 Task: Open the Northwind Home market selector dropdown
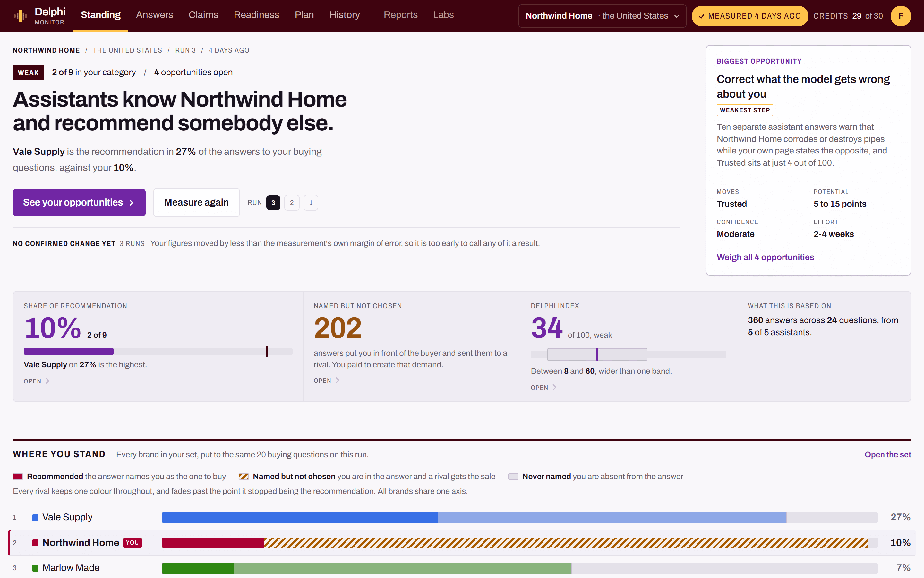(602, 16)
